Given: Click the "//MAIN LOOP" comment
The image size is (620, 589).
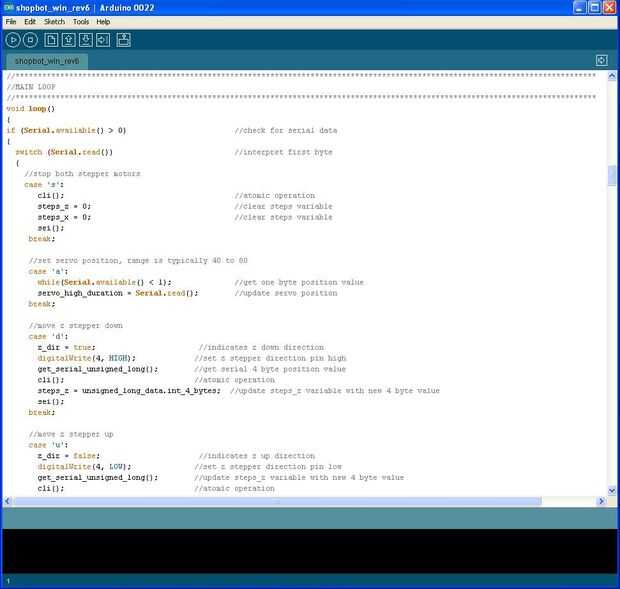Looking at the screenshot, I should pyautogui.click(x=31, y=87).
